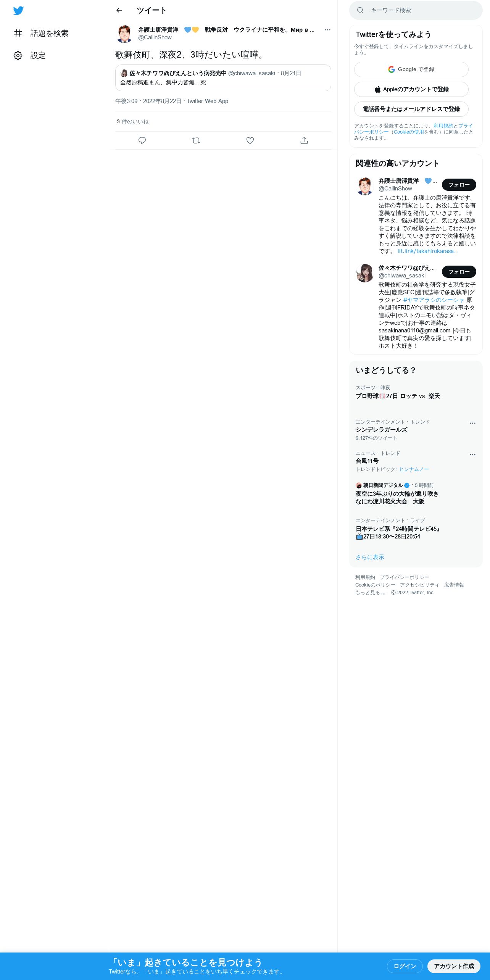The image size is (490, 980).
Task: Go back using the arrow icon
Action: pos(119,10)
